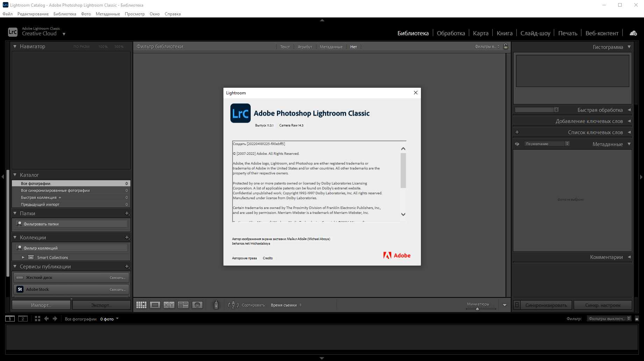Open Credits link in about dialog
The width and height of the screenshot is (644, 361).
coord(268,258)
